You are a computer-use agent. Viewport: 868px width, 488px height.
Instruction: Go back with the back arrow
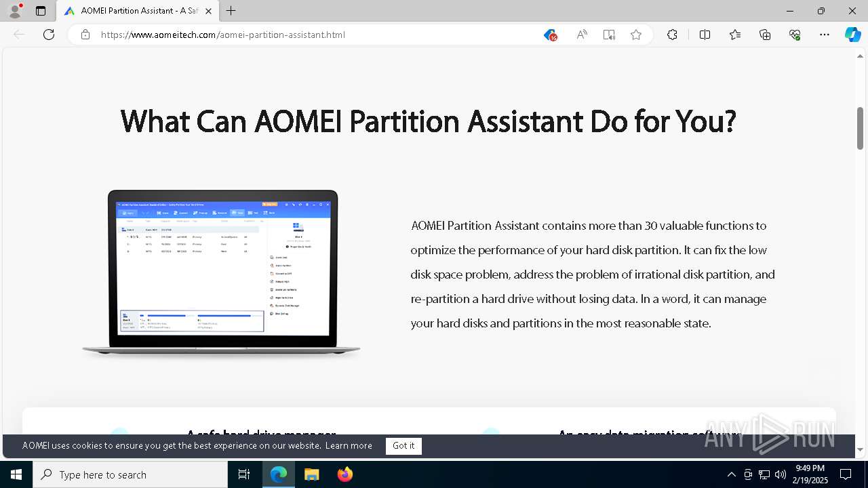tap(19, 35)
